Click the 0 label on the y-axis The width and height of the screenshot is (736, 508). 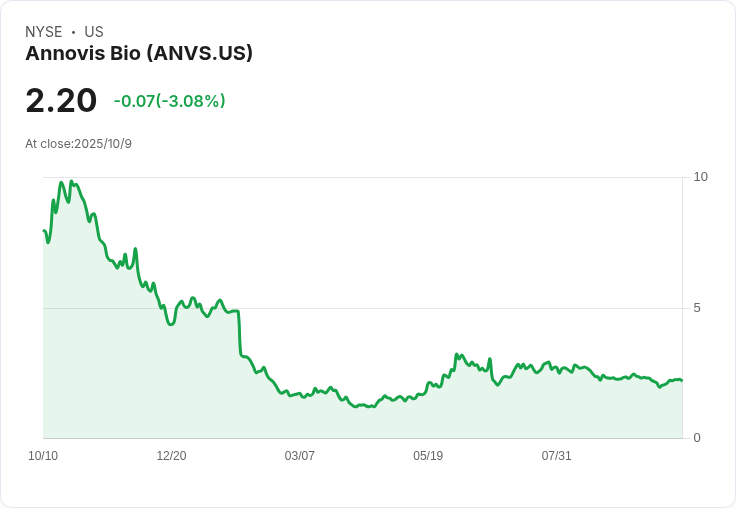697,438
